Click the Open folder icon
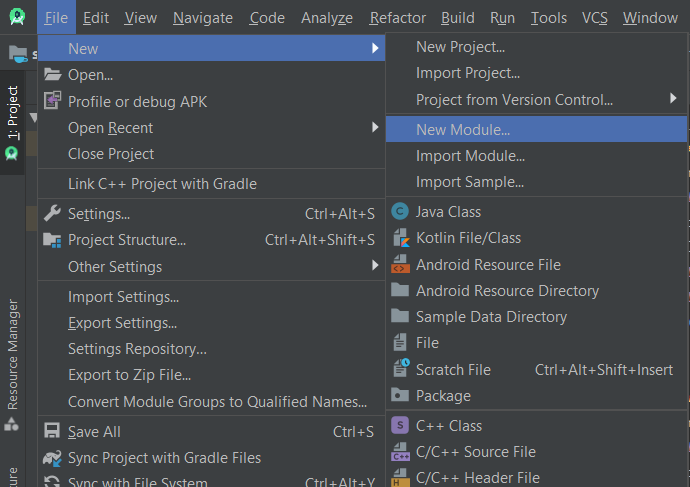690x487 pixels. (x=52, y=74)
